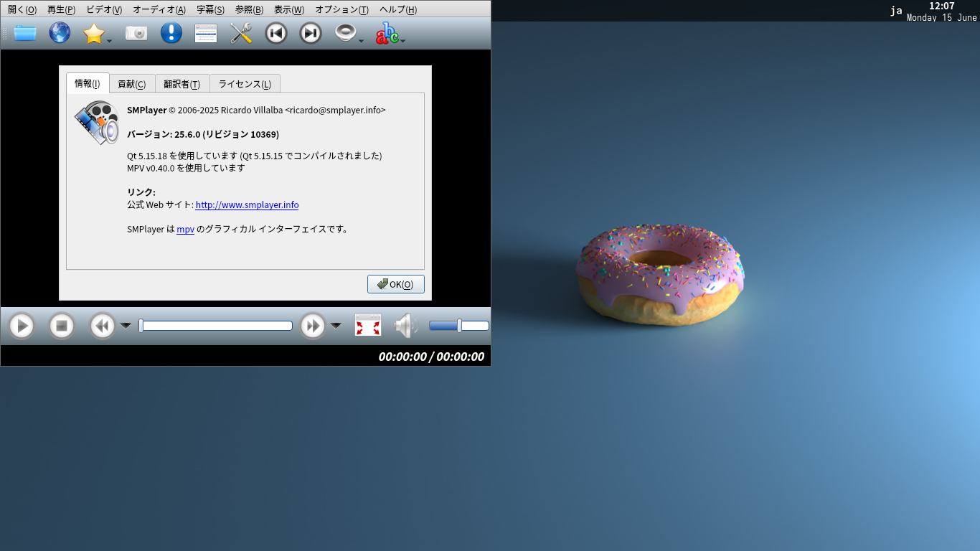The width and height of the screenshot is (980, 551).
Task: Open the オーディオ(A) menu
Action: 159,9
